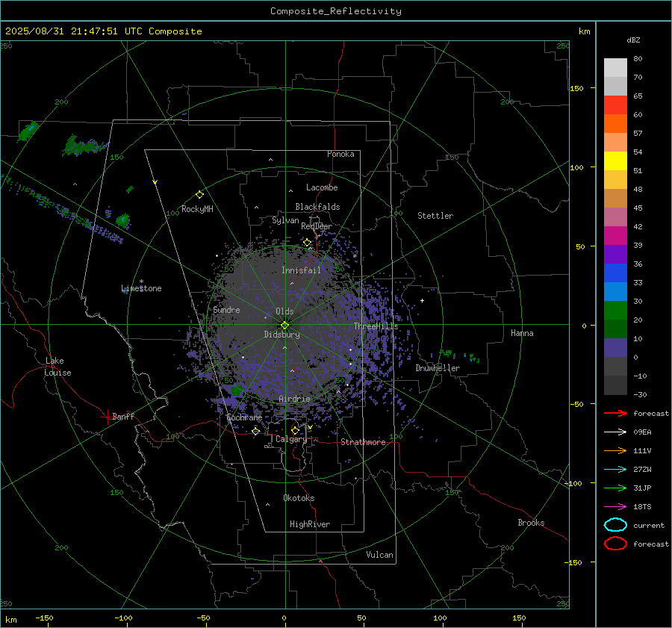
Task: Click the red forecast arrow in legend
Action: tap(615, 413)
